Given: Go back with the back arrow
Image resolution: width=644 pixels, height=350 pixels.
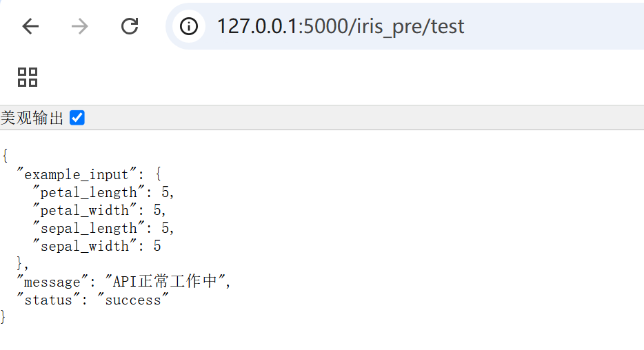Looking at the screenshot, I should click(30, 27).
